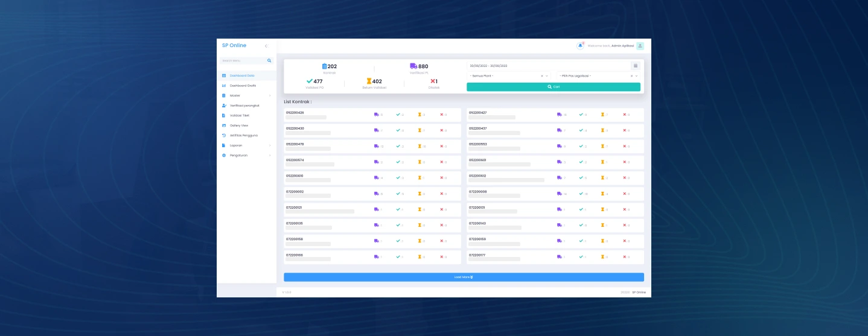Clear the Pilih Pos Legalisasi selection x
This screenshot has height=336, width=868.
(x=631, y=76)
